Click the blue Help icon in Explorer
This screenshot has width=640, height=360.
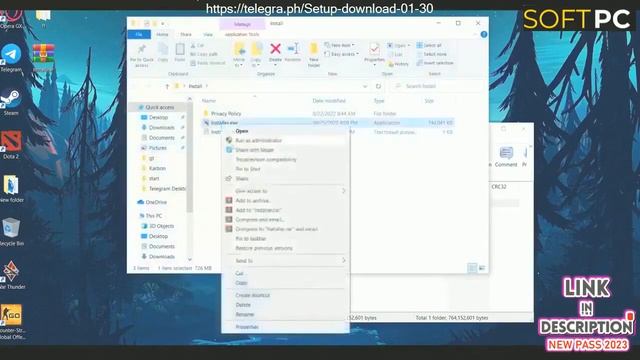484,35
